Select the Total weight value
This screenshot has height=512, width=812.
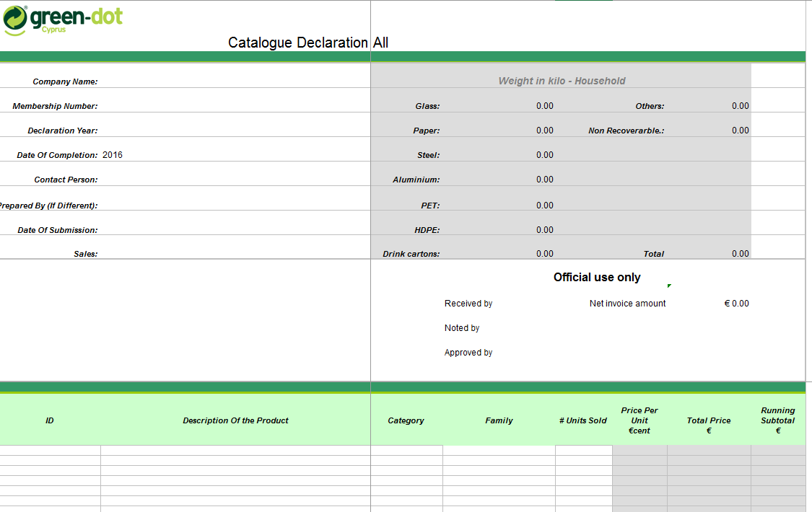tap(740, 254)
